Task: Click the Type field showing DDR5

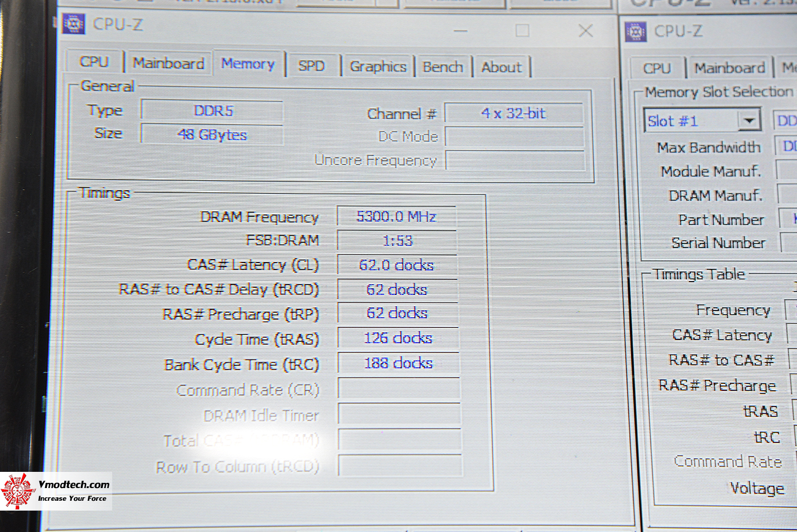Action: pyautogui.click(x=212, y=110)
